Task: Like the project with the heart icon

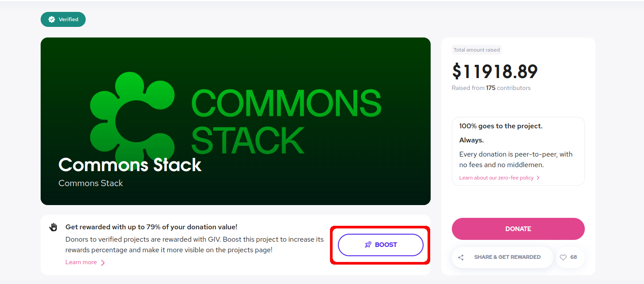Action: click(x=563, y=258)
